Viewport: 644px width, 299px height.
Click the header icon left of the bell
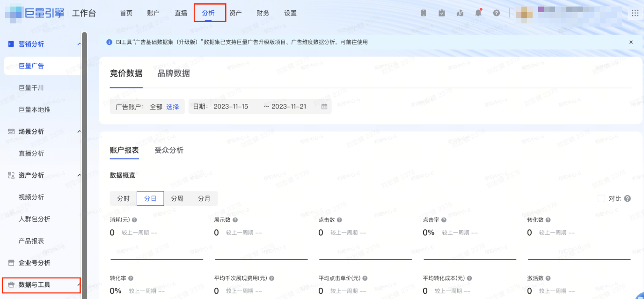point(460,13)
